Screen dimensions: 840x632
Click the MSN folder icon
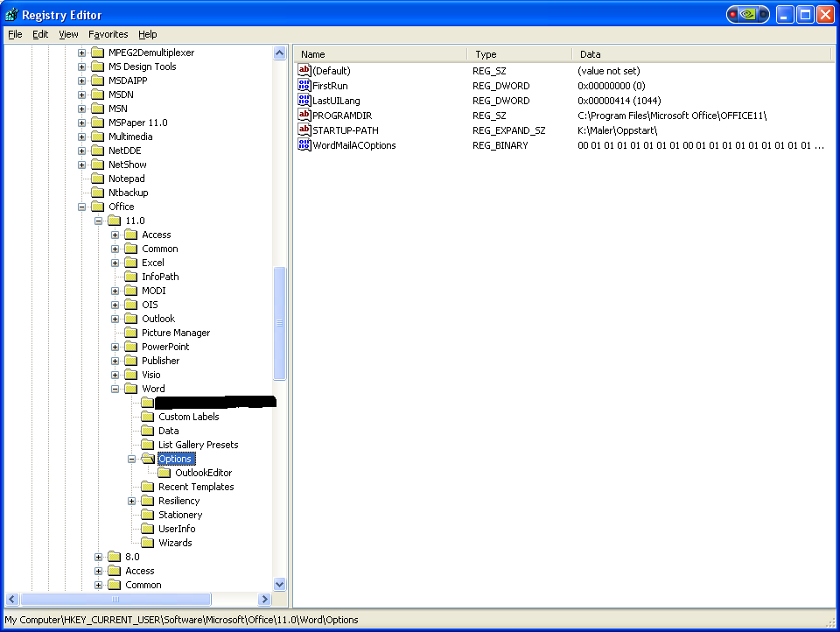coord(97,109)
